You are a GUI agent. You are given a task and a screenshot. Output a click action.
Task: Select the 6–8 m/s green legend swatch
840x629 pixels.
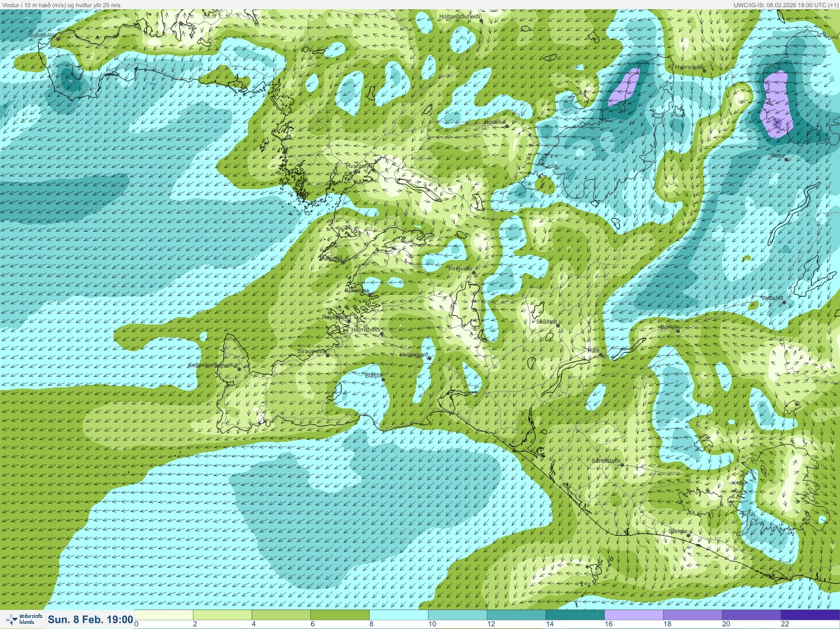(x=340, y=615)
